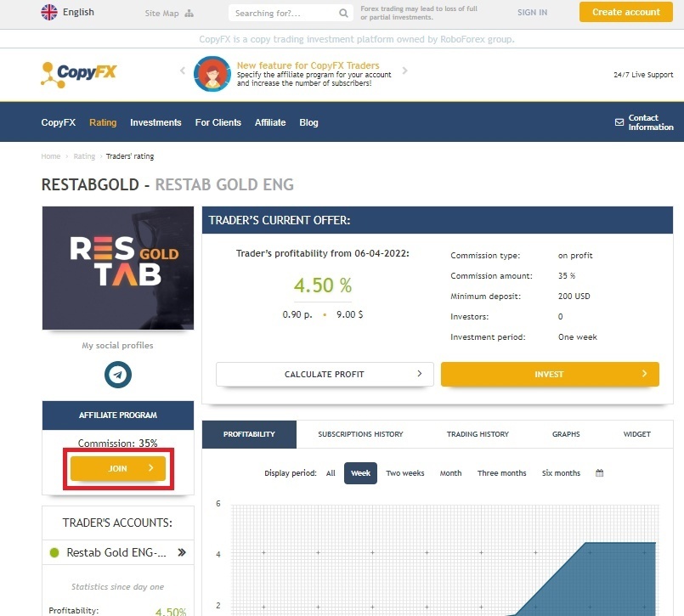684x616 pixels.
Task: Go to Rating breadcrumb link
Action: (84, 156)
